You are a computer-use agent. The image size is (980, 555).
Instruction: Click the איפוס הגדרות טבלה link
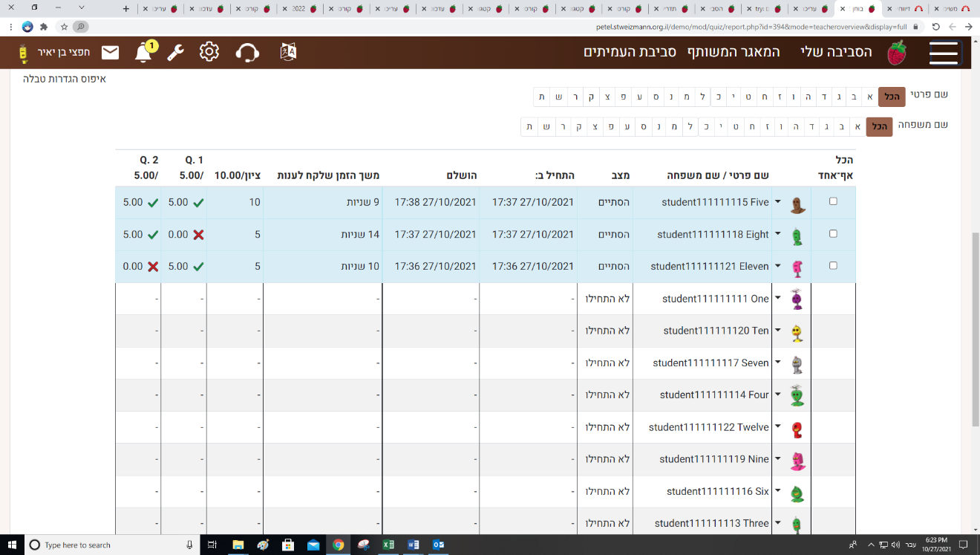[x=65, y=78]
